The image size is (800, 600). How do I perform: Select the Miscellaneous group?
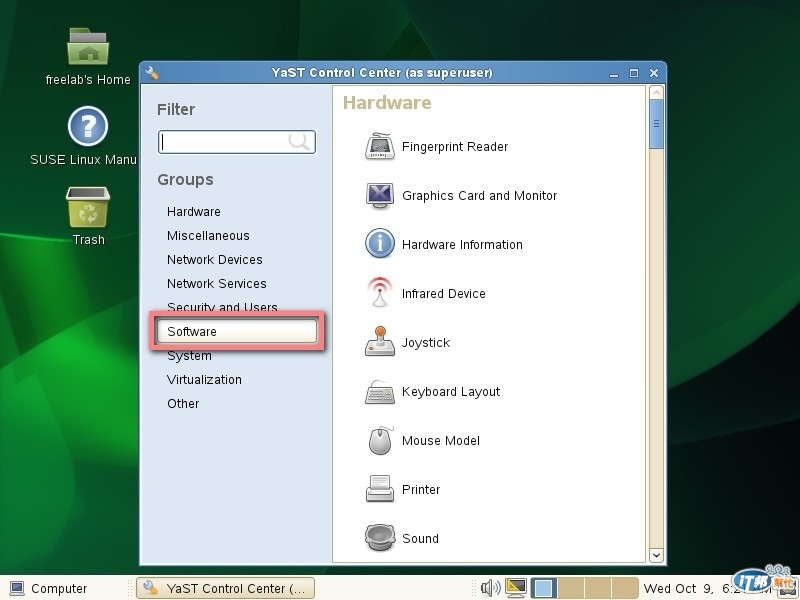point(208,236)
